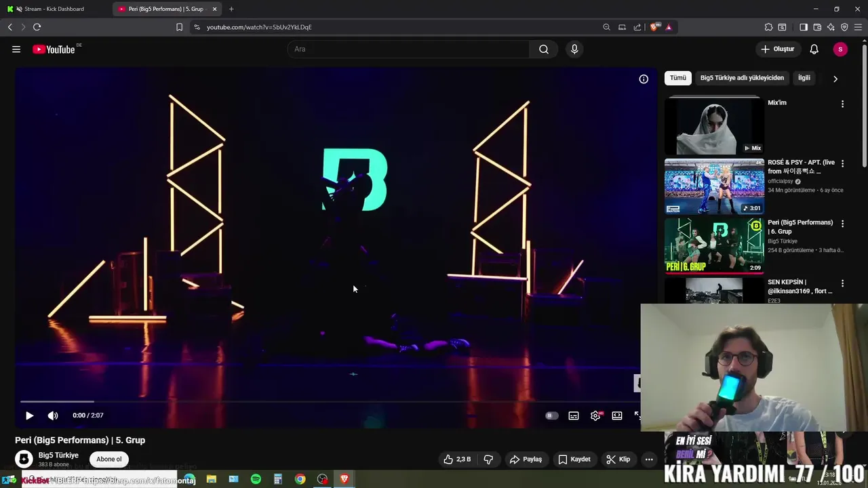
Task: Click the Oluştur create button
Action: point(777,49)
